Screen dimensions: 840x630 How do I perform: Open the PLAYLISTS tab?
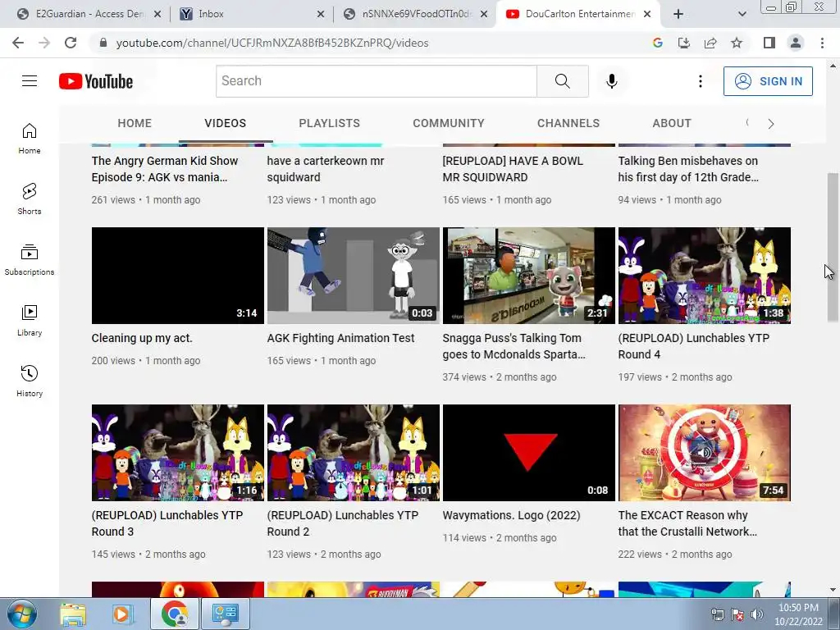(x=330, y=123)
